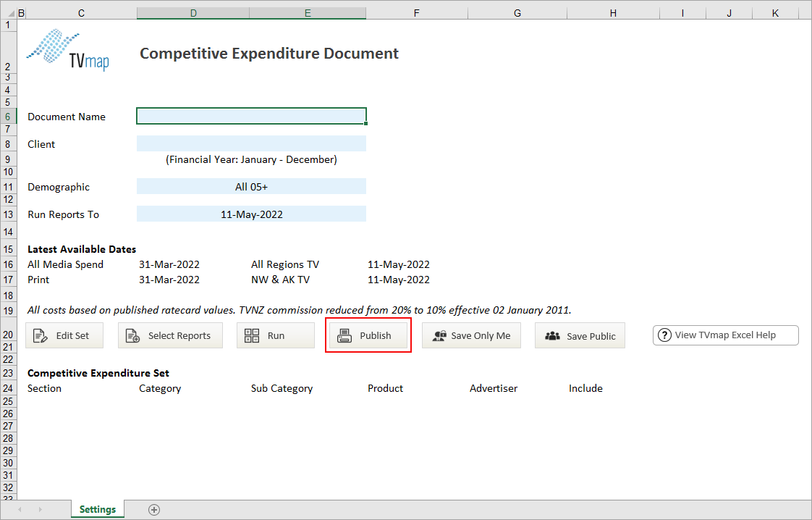Screen dimensions: 812x520
Task: Click the Category column heading
Action: (160, 388)
